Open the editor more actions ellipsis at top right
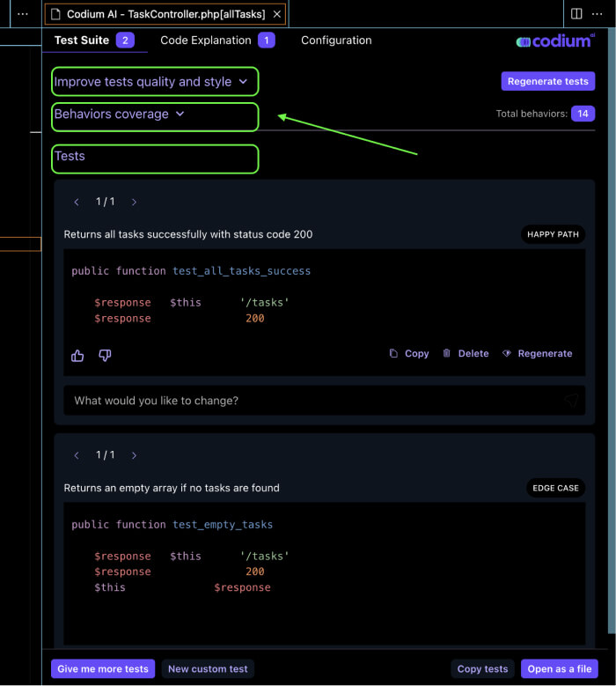 pyautogui.click(x=597, y=14)
